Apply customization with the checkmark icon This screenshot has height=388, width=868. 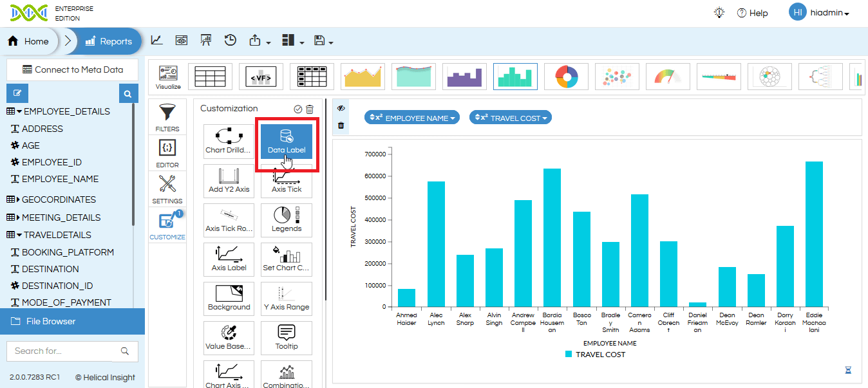coord(298,109)
